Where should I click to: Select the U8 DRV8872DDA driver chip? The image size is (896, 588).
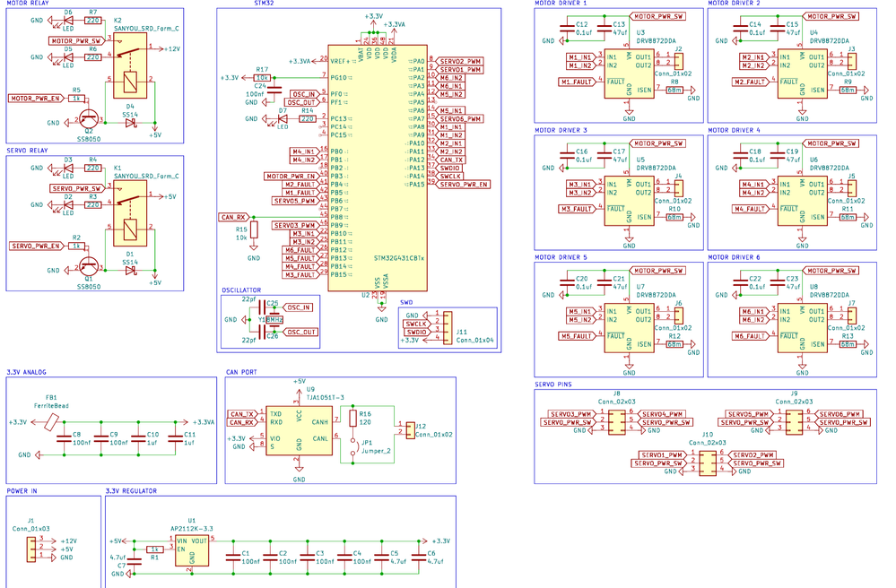tap(803, 328)
